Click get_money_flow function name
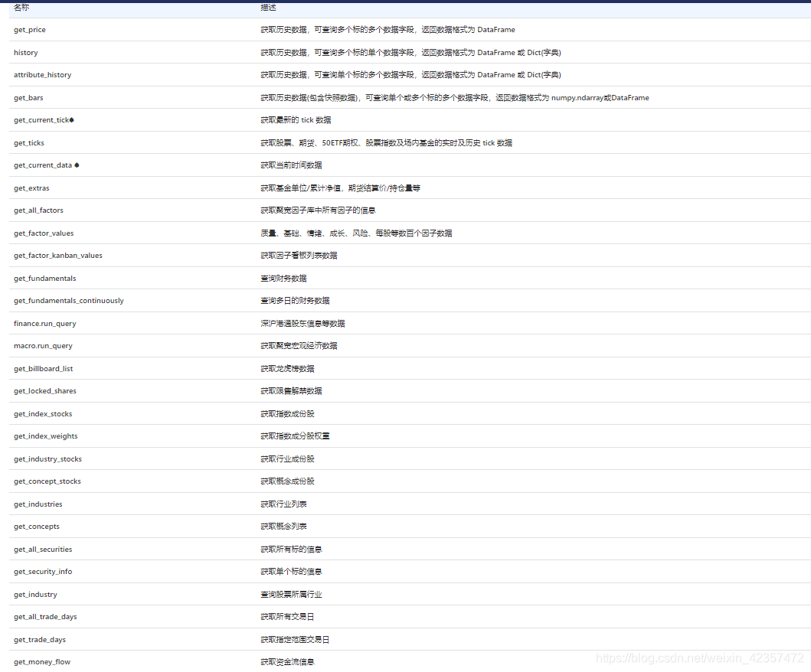Viewport: 811px width, 672px height. (x=42, y=662)
